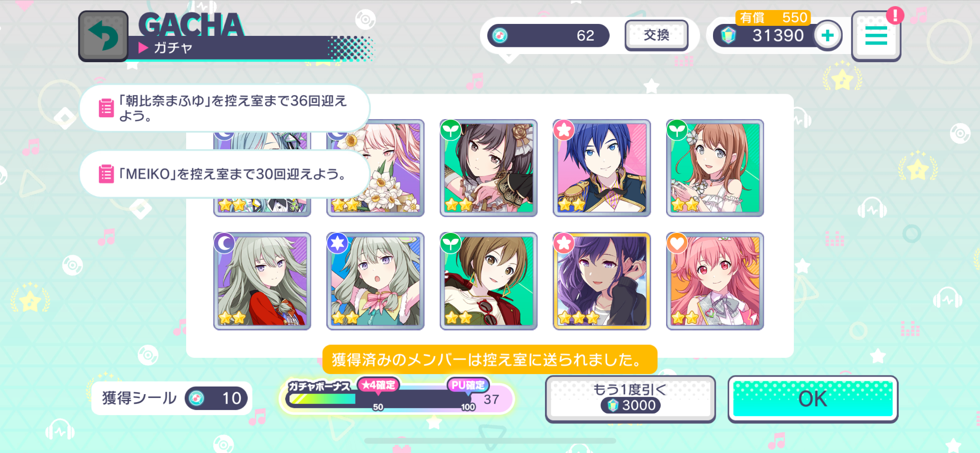Open the gray-haired girl in red jacket card

pyautogui.click(x=262, y=281)
